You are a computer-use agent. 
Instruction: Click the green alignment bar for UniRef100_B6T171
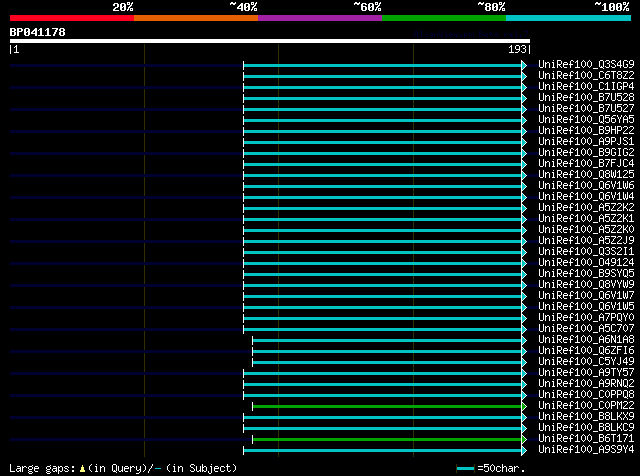pos(387,440)
